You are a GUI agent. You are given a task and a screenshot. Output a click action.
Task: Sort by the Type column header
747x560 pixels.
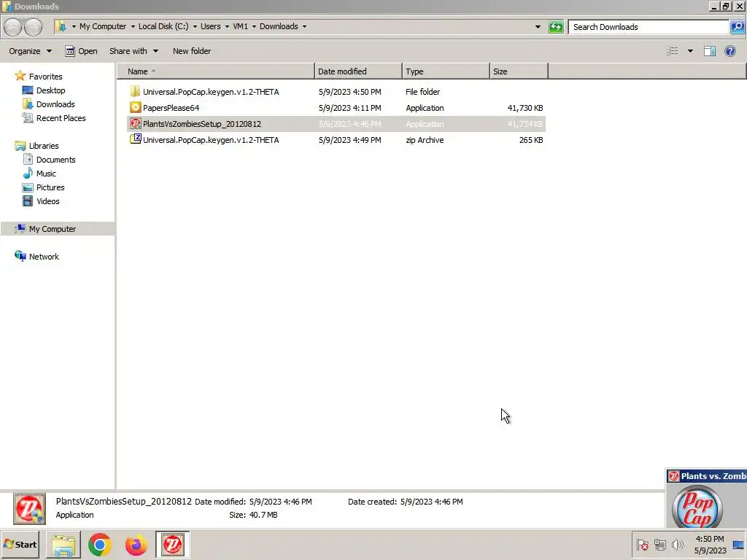coord(446,71)
